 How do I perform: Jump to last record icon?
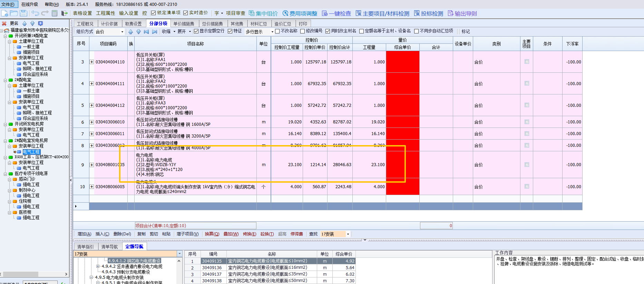pos(155,31)
